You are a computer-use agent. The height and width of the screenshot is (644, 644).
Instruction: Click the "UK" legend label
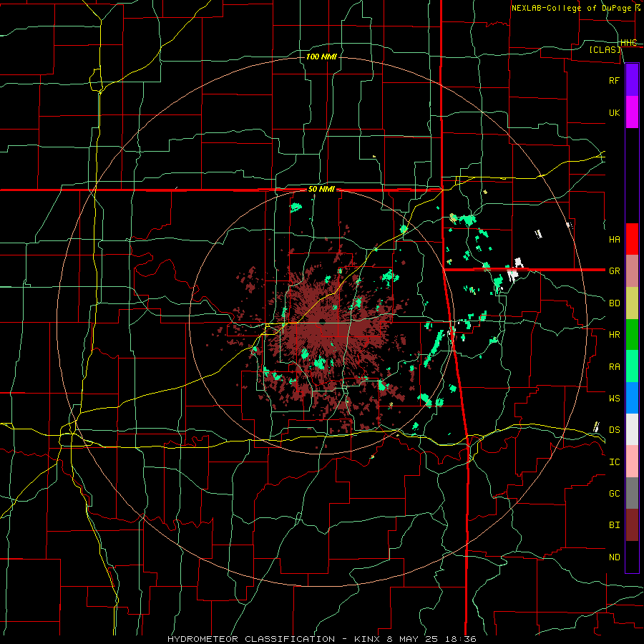click(x=614, y=112)
